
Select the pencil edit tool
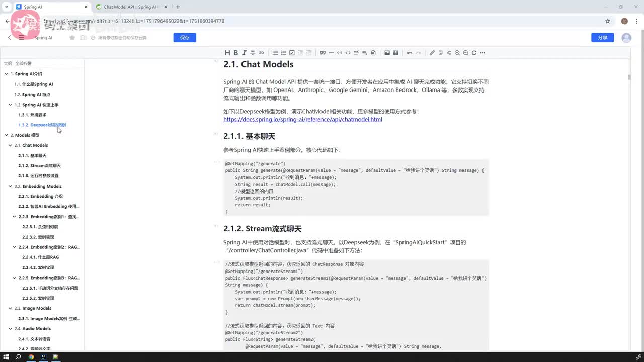tap(432, 53)
